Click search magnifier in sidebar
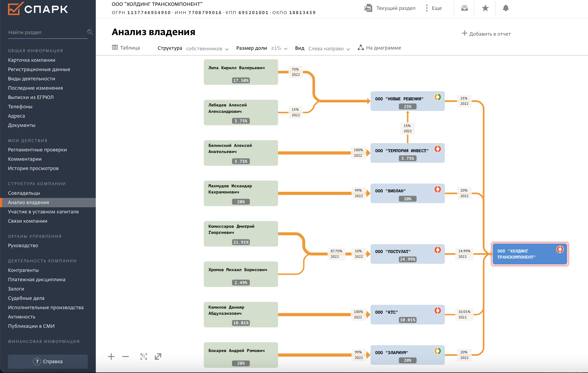Viewport: 588px width, 373px height. (x=90, y=32)
